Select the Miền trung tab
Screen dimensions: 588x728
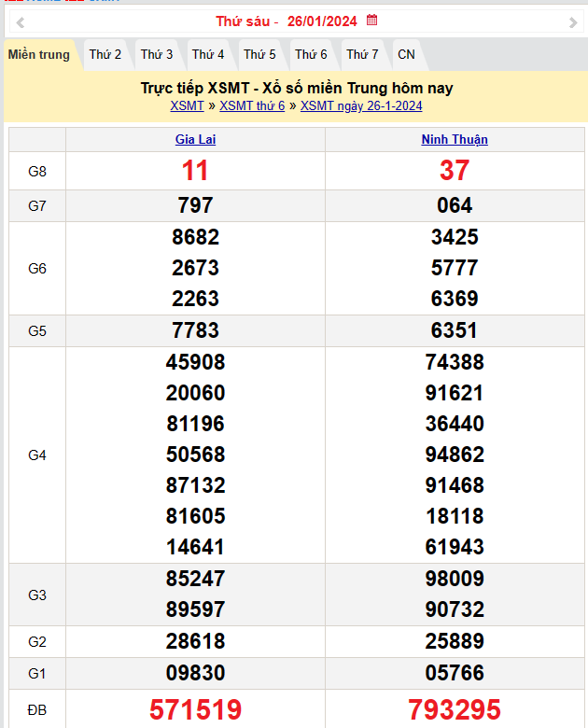(x=39, y=55)
